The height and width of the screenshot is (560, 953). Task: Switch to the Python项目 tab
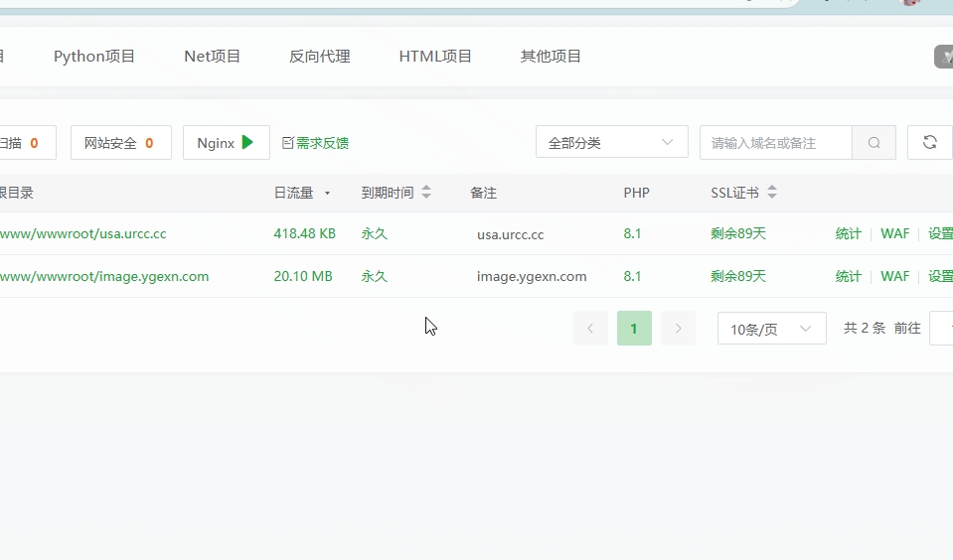94,57
